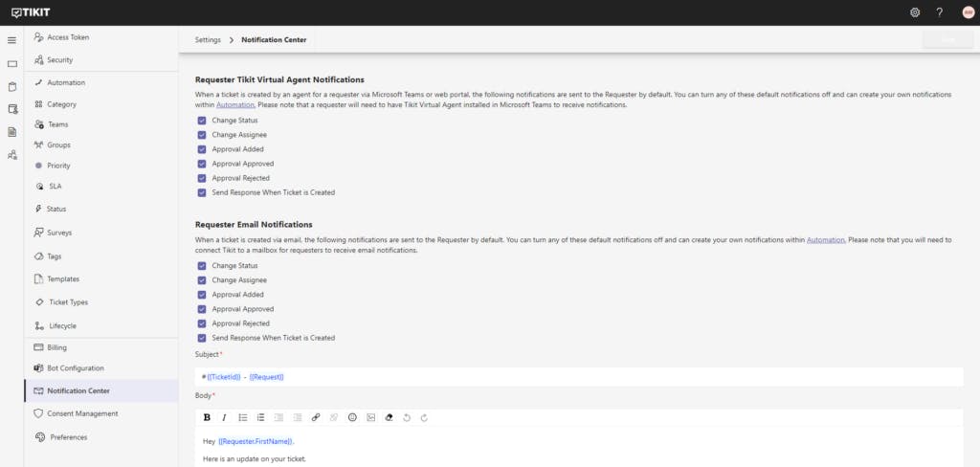The height and width of the screenshot is (467, 980).
Task: Uncheck Email Send Response When Ticket Created
Action: 202,338
